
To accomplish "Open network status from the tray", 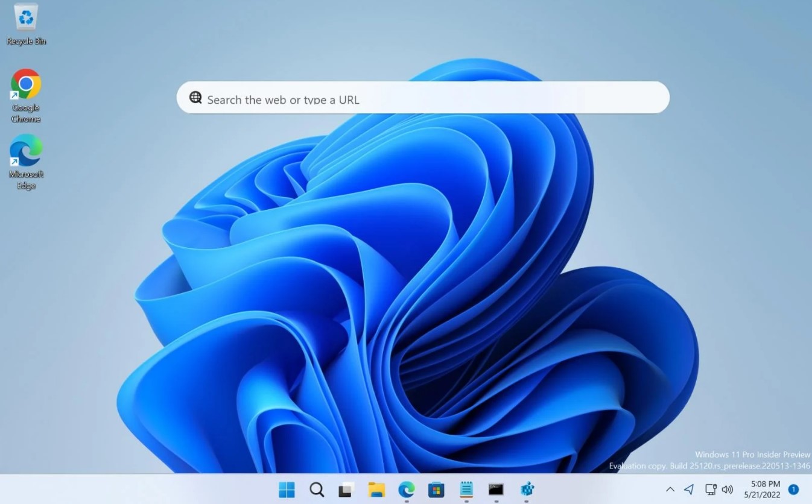I will pos(711,490).
